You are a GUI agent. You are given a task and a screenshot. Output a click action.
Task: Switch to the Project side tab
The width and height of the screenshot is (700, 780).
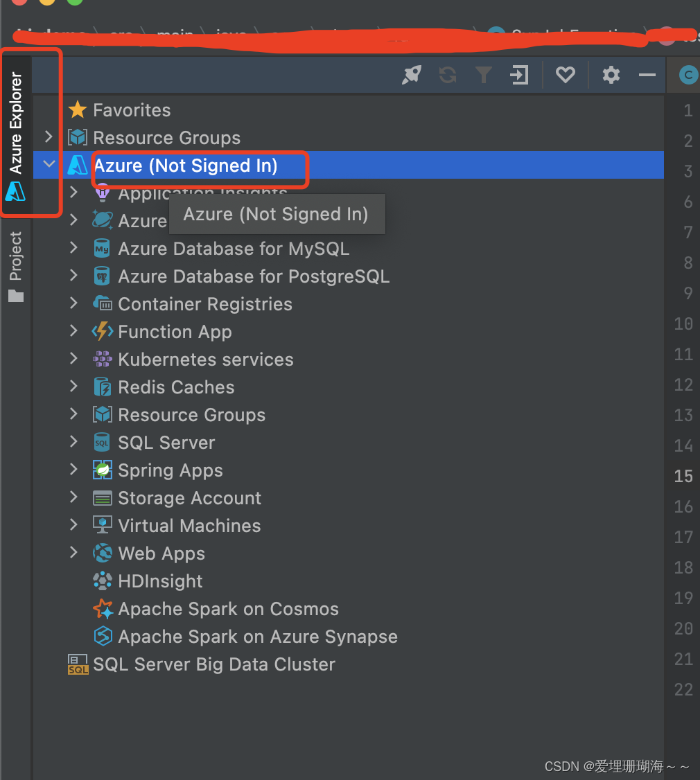pyautogui.click(x=16, y=267)
